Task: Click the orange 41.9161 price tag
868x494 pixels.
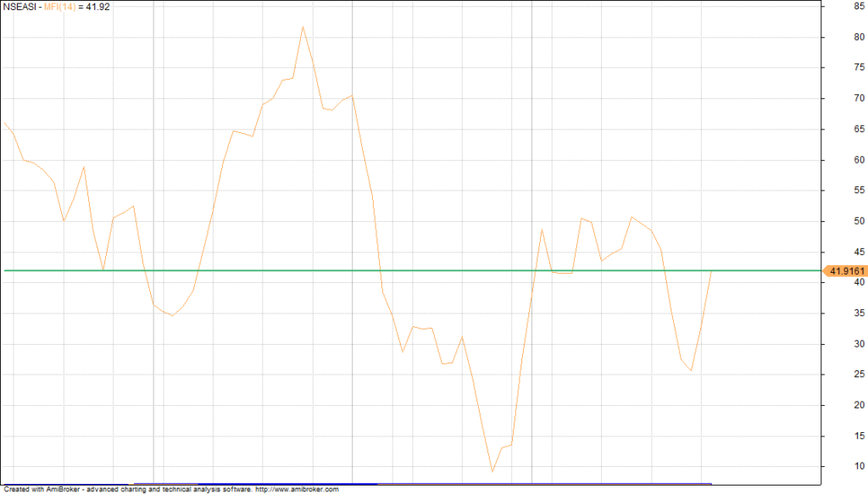Action: (846, 271)
